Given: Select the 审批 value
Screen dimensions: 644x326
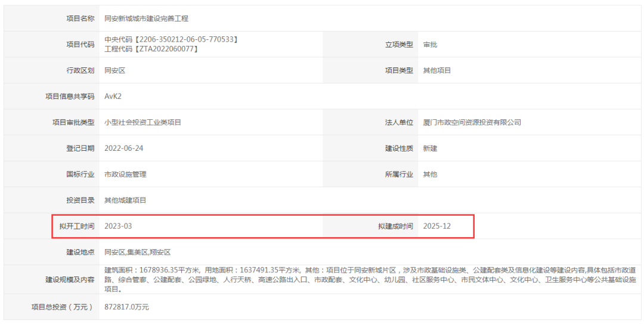Looking at the screenshot, I should pyautogui.click(x=430, y=44).
